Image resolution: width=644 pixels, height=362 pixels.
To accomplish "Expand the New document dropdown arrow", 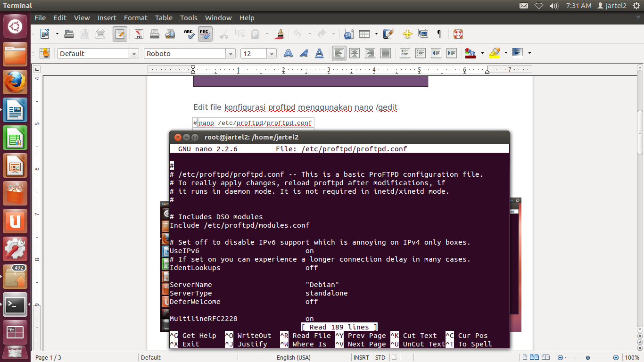I will pyautogui.click(x=57, y=34).
